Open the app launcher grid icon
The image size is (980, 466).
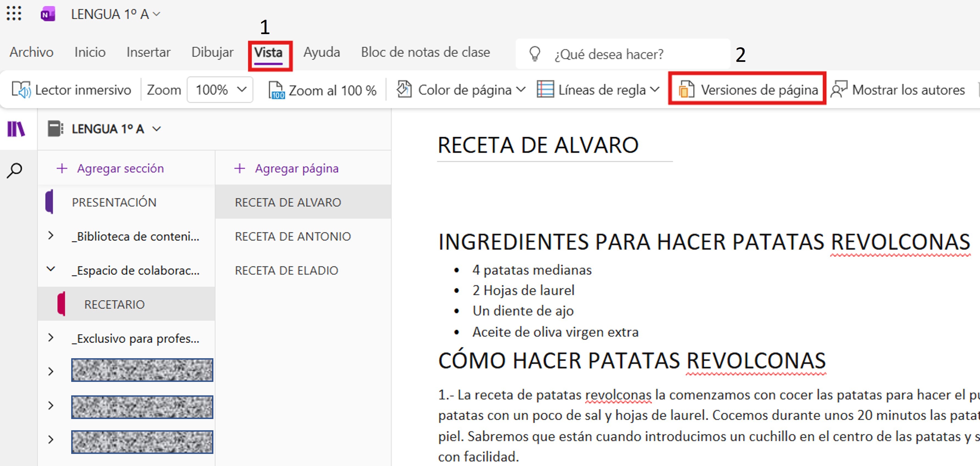pos(14,14)
